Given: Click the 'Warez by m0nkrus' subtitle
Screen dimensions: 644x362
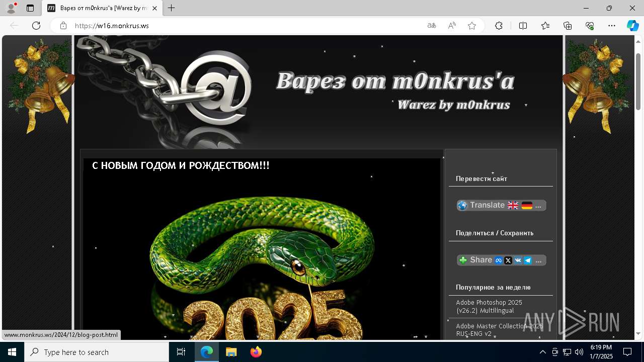Looking at the screenshot, I should pyautogui.click(x=454, y=105).
